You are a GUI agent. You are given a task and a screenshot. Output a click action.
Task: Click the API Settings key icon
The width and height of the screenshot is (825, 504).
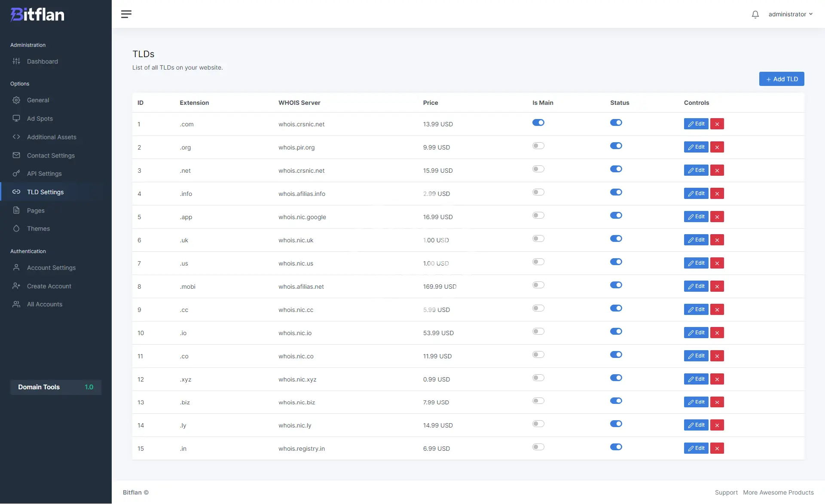click(16, 174)
